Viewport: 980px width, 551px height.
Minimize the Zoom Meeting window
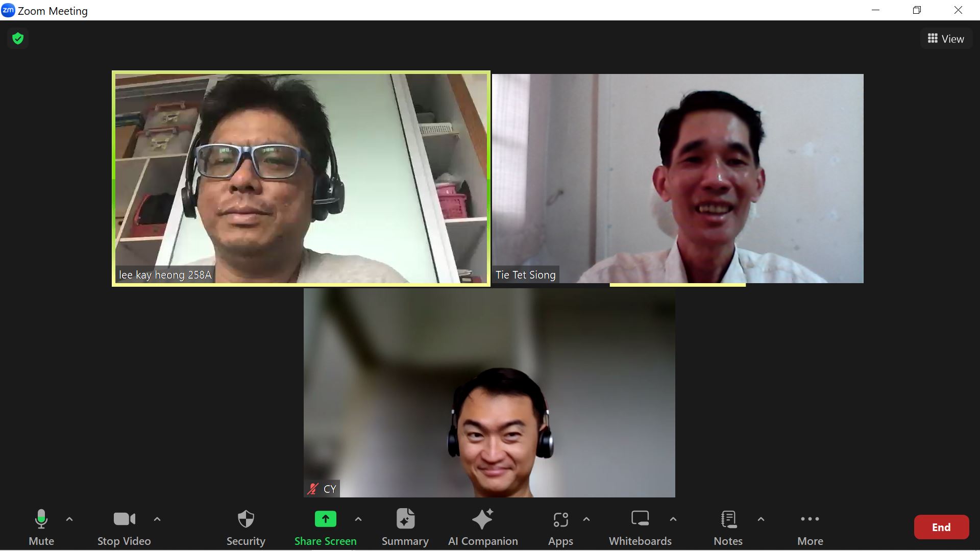[876, 10]
